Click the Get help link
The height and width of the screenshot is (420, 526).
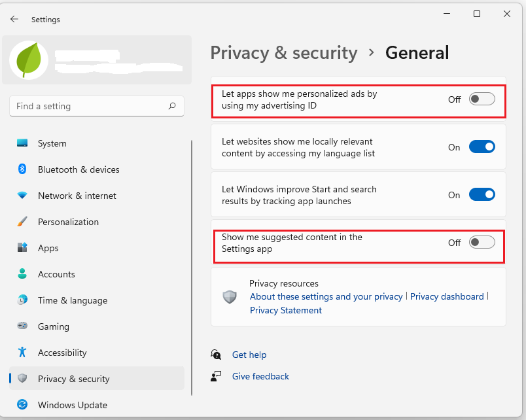click(x=249, y=355)
